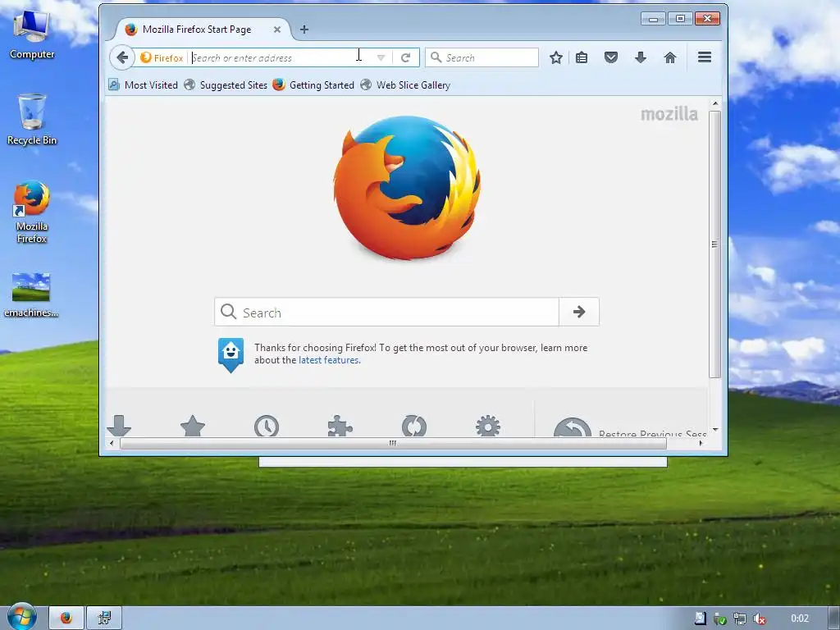The width and height of the screenshot is (840, 630).
Task: Open the hamburger menu
Action: (705, 57)
